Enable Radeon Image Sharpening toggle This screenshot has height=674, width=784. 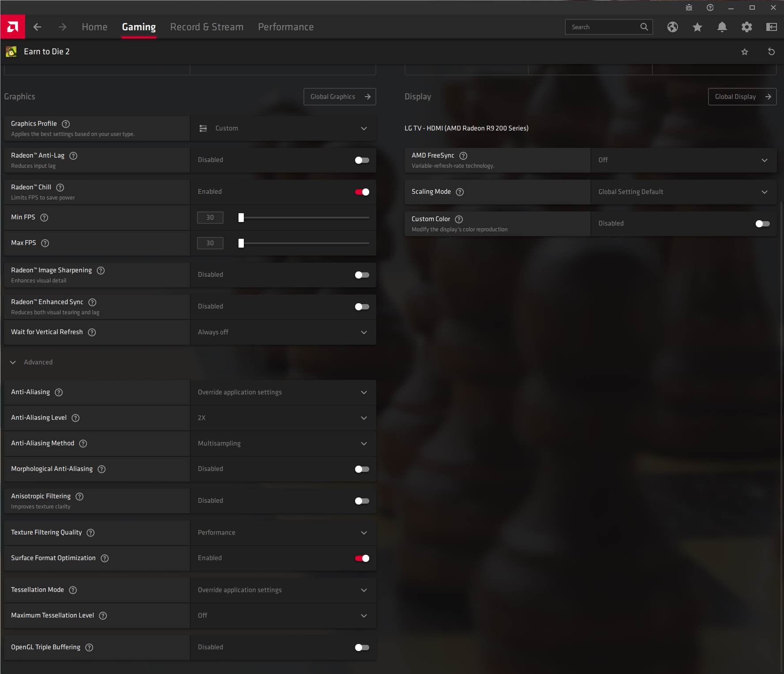pyautogui.click(x=362, y=275)
